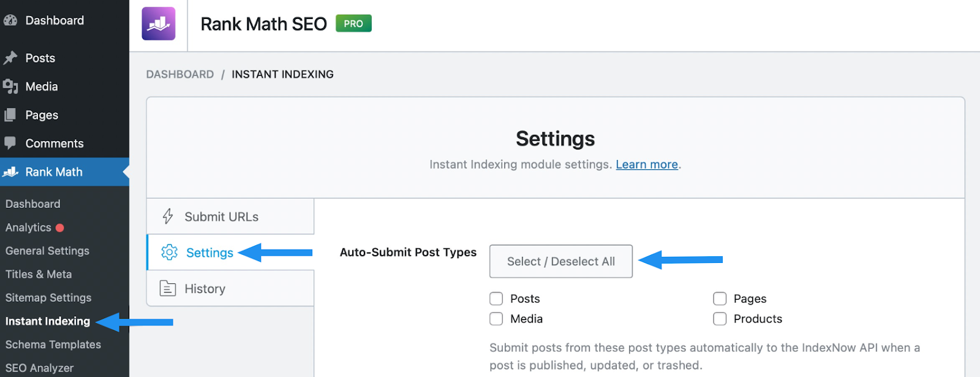
Task: Switch to the Settings tab
Action: tap(230, 252)
